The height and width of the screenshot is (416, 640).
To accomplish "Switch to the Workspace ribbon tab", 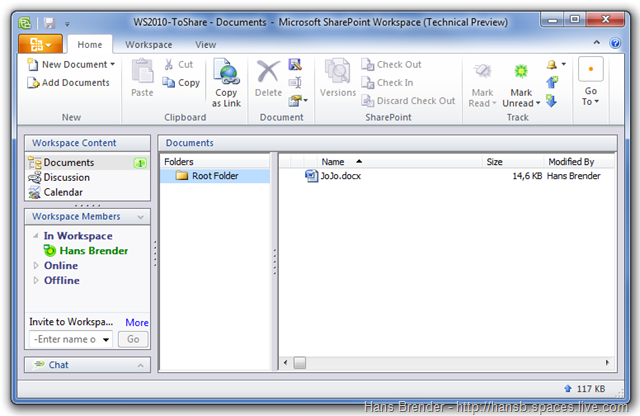I will click(148, 45).
